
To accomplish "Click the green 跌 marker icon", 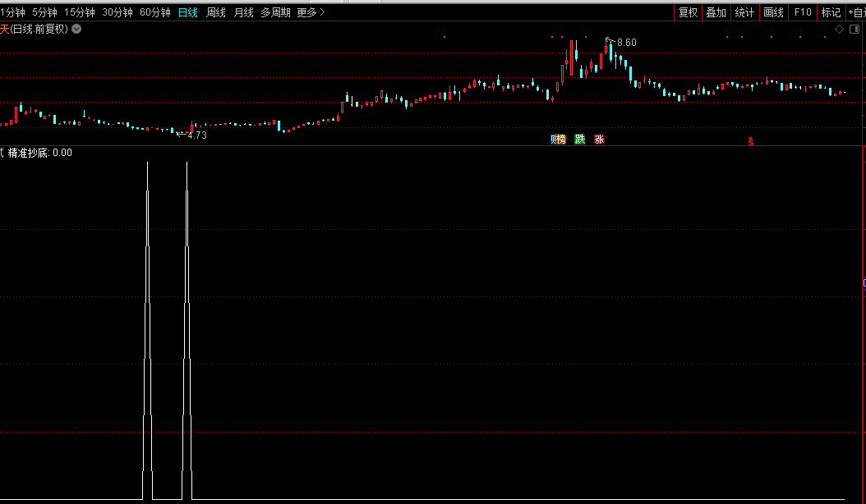I will [x=579, y=140].
